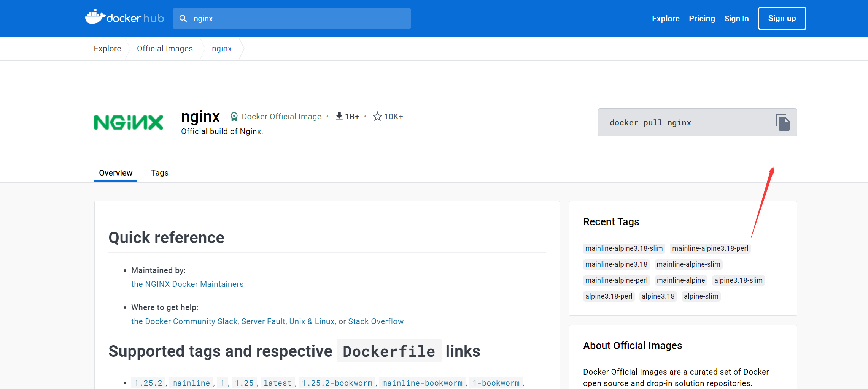Viewport: 868px width, 389px height.
Task: Click the mainline-alpine3.18-slim tag
Action: [x=624, y=248]
